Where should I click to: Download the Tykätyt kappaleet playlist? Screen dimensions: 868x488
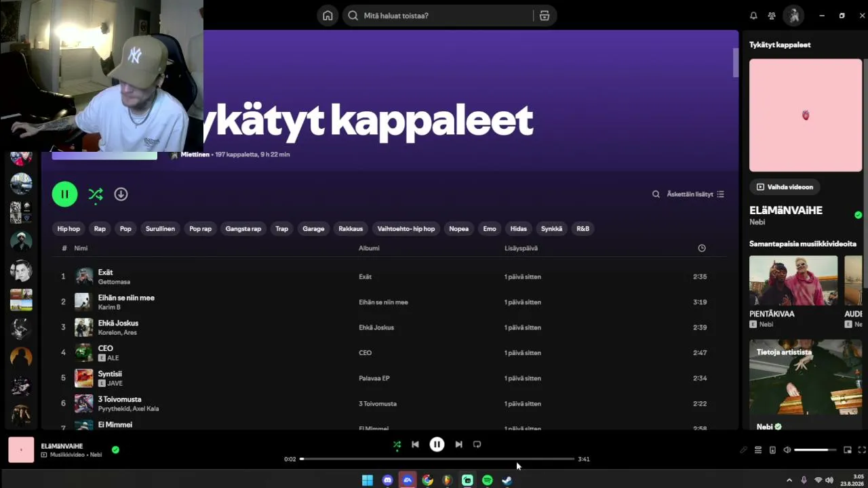point(121,194)
